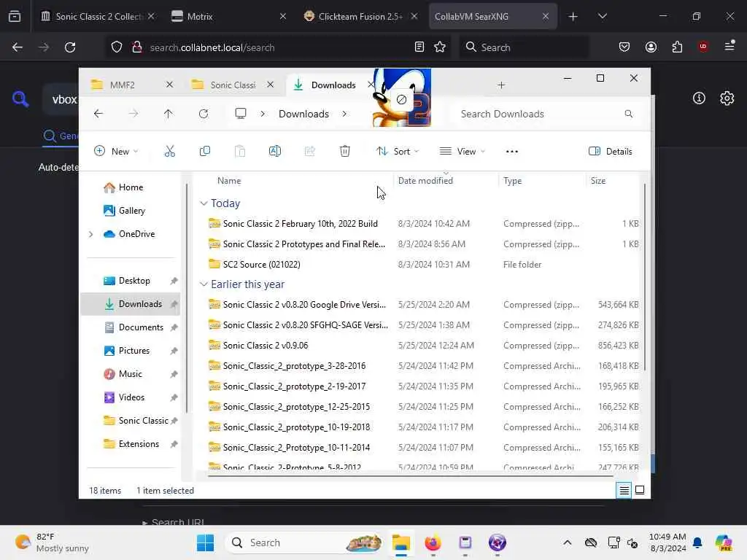747x560 pixels.
Task: Click Windows taskbar Search box
Action: pyautogui.click(x=305, y=542)
